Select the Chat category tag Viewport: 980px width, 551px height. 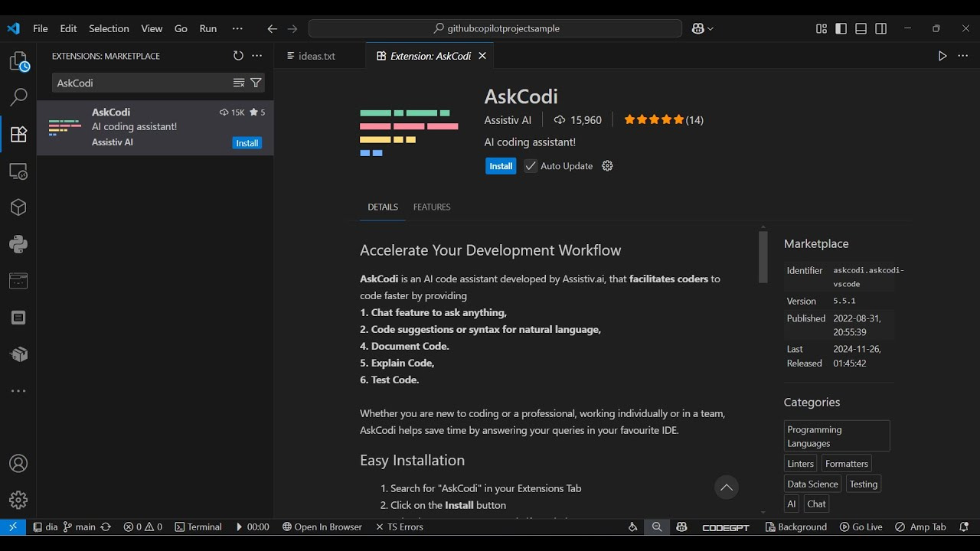(x=817, y=504)
